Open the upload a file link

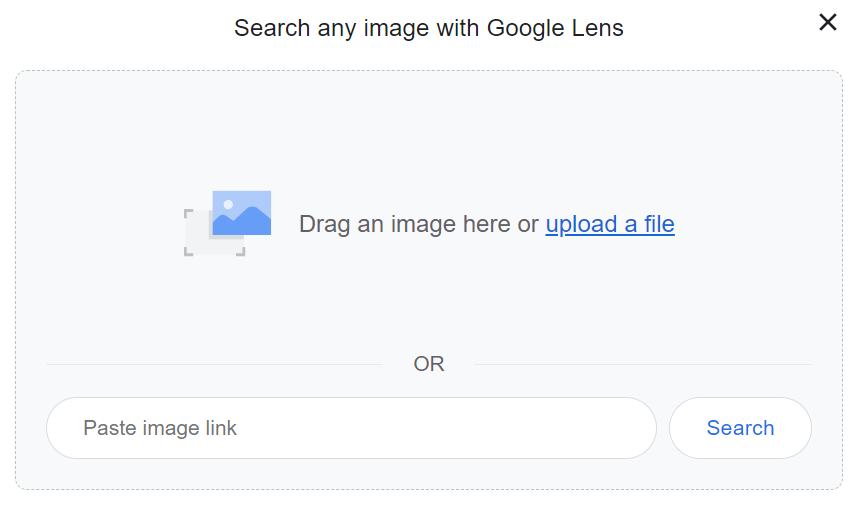(x=610, y=224)
